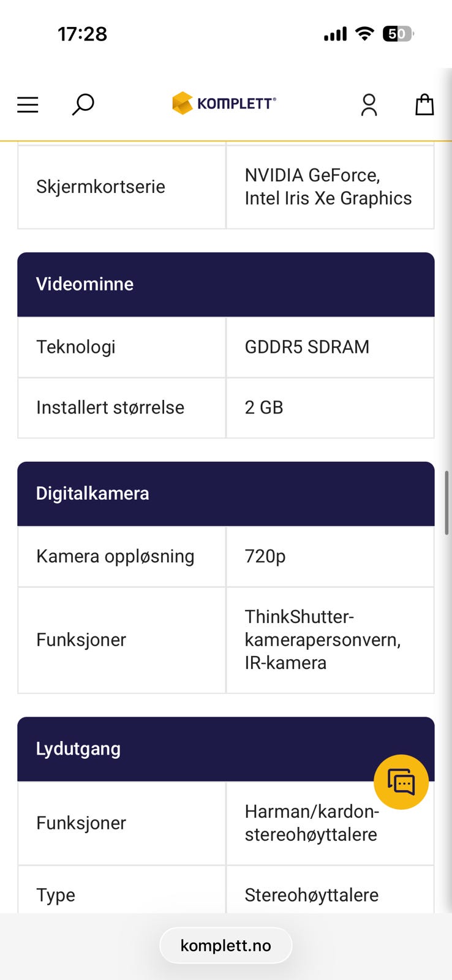Screen dimensions: 452x980
Task: Tap the battery indicator in status bar
Action: (397, 34)
